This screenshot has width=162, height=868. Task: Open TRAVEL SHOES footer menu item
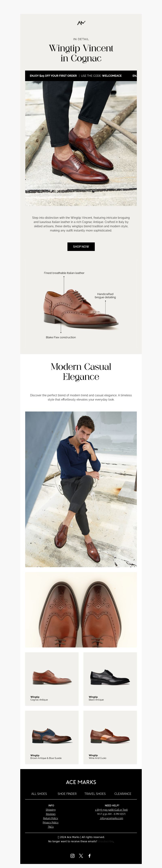[x=95, y=794]
